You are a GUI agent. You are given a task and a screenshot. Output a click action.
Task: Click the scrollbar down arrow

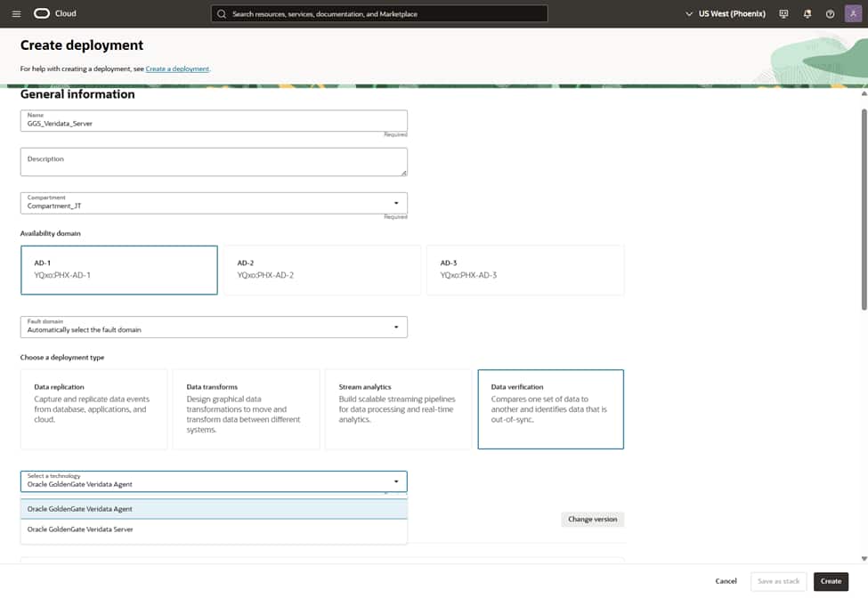click(x=864, y=559)
